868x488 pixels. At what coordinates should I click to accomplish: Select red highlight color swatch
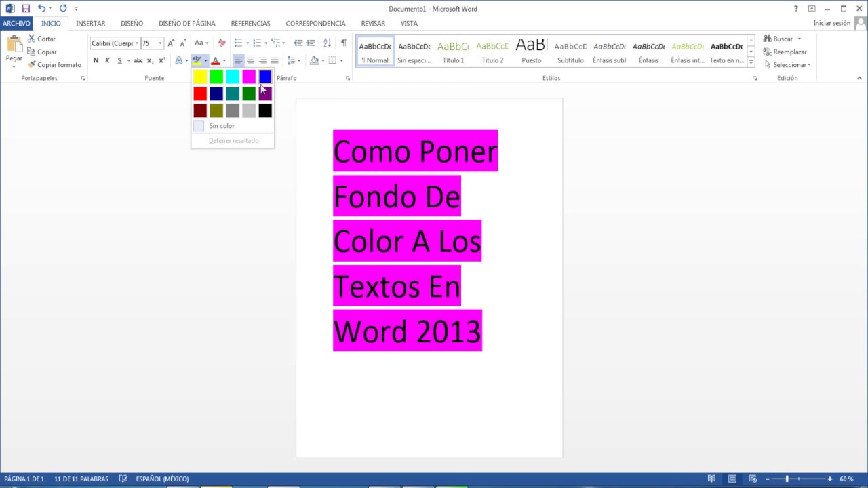point(200,94)
